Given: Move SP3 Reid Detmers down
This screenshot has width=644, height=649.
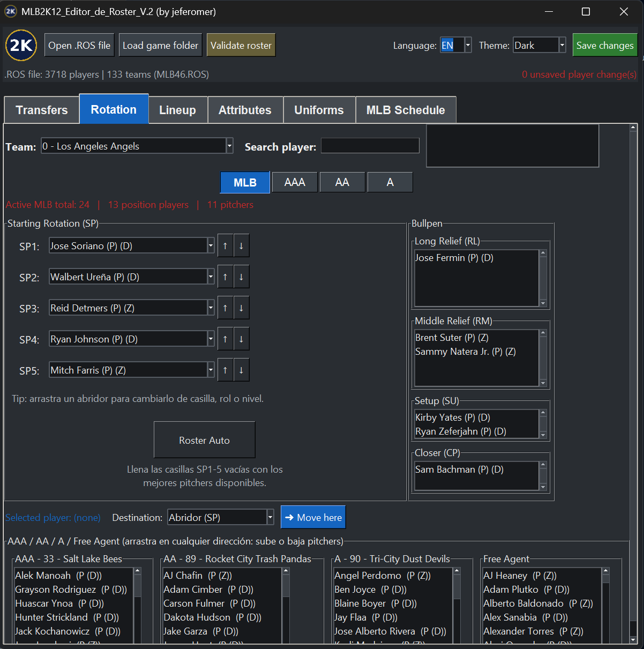Looking at the screenshot, I should click(241, 308).
